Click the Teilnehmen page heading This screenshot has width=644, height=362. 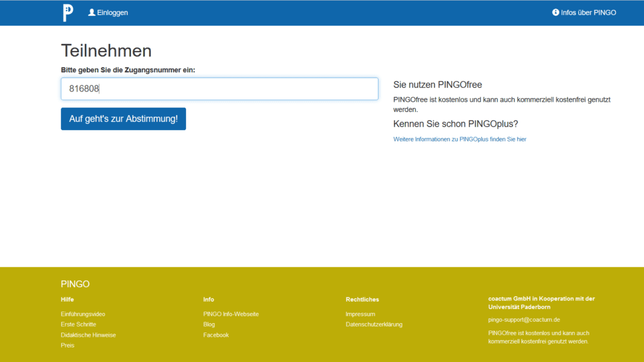point(106,50)
